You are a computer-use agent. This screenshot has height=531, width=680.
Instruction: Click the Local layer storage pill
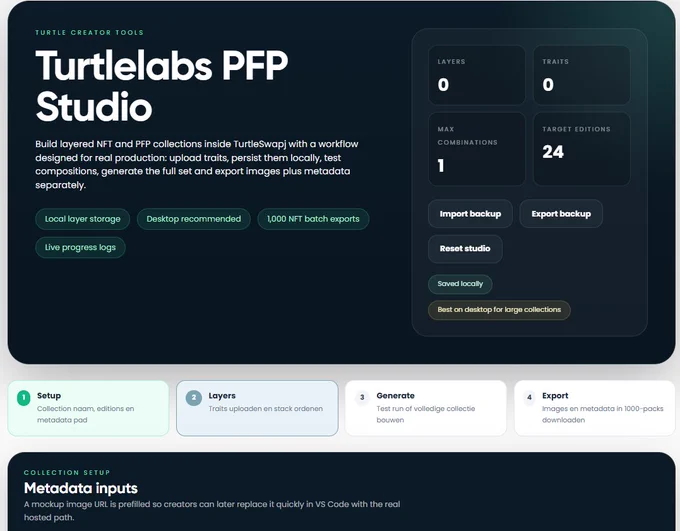tap(82, 219)
